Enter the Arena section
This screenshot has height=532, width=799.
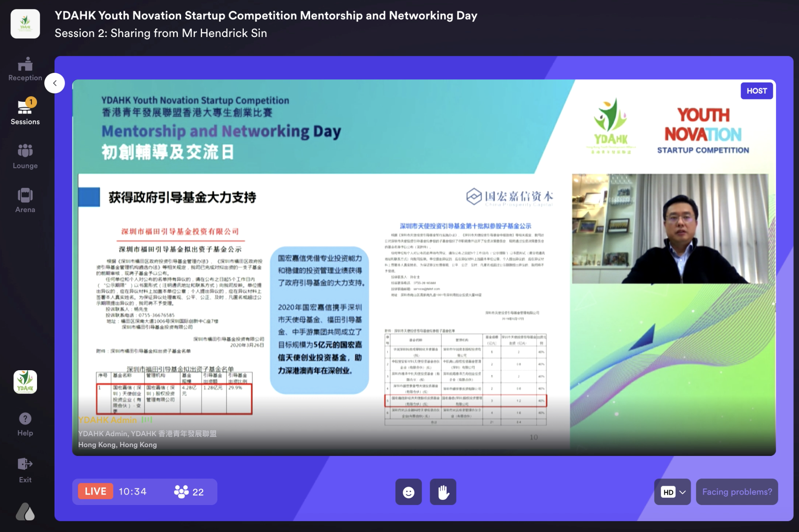coord(25,200)
